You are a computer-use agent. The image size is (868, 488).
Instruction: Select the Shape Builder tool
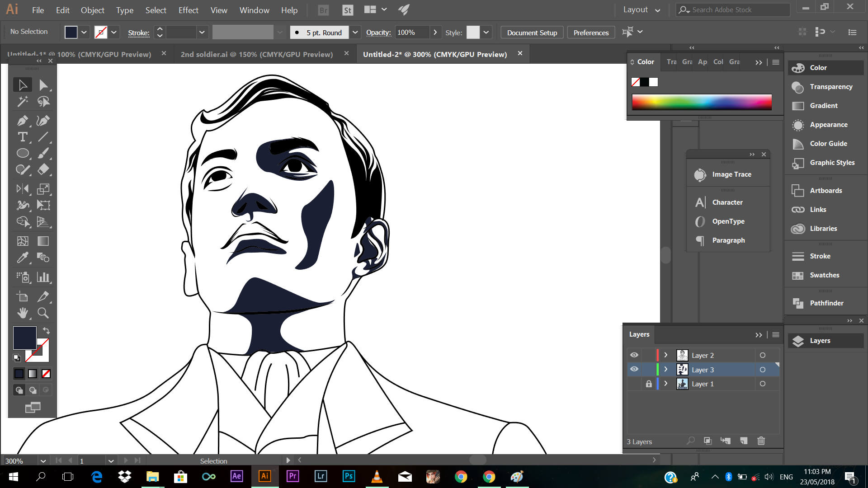tap(22, 221)
